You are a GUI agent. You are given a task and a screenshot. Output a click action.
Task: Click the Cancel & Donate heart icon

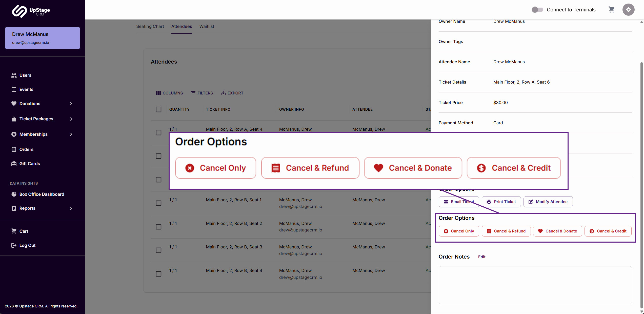click(540, 231)
